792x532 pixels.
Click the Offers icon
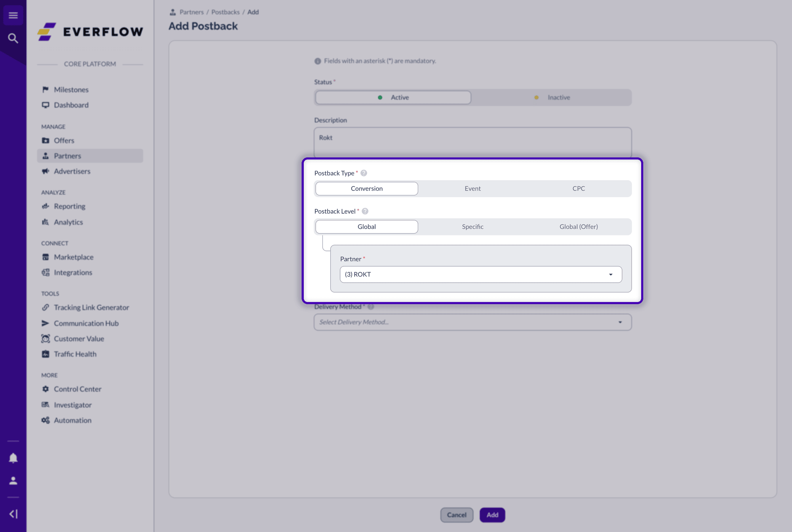click(46, 141)
